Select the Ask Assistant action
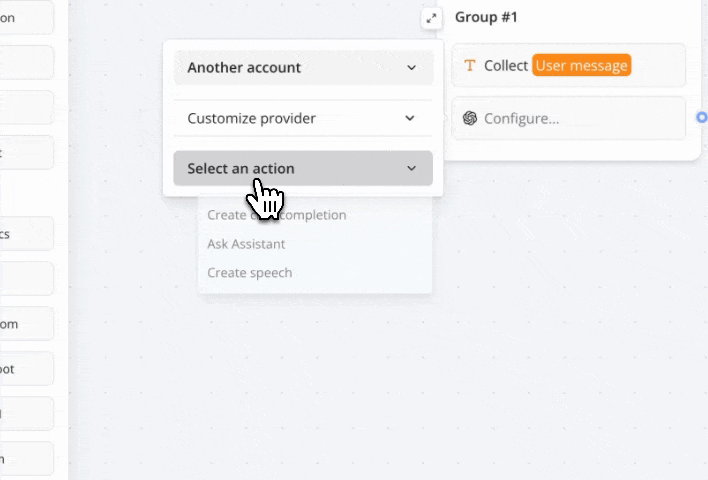This screenshot has height=480, width=708. tap(246, 244)
